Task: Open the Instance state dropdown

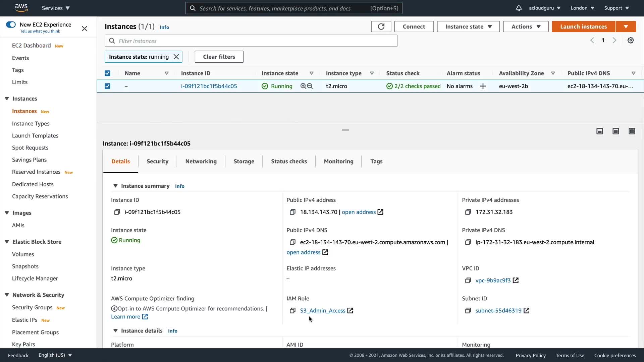Action: (x=468, y=26)
